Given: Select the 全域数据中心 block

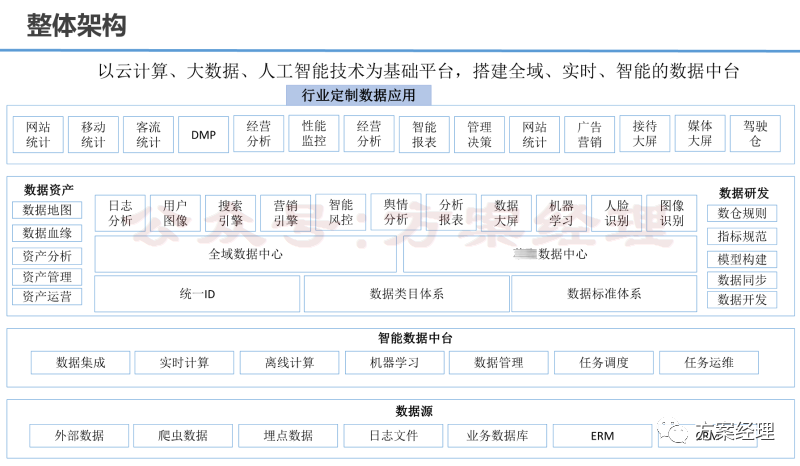Looking at the screenshot, I should [245, 254].
